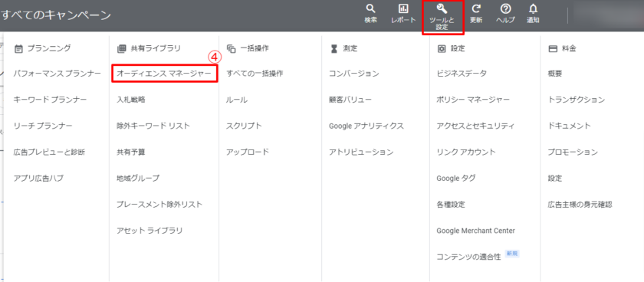This screenshot has width=644, height=282.
Task: Open すべての一括操作
Action: (255, 74)
